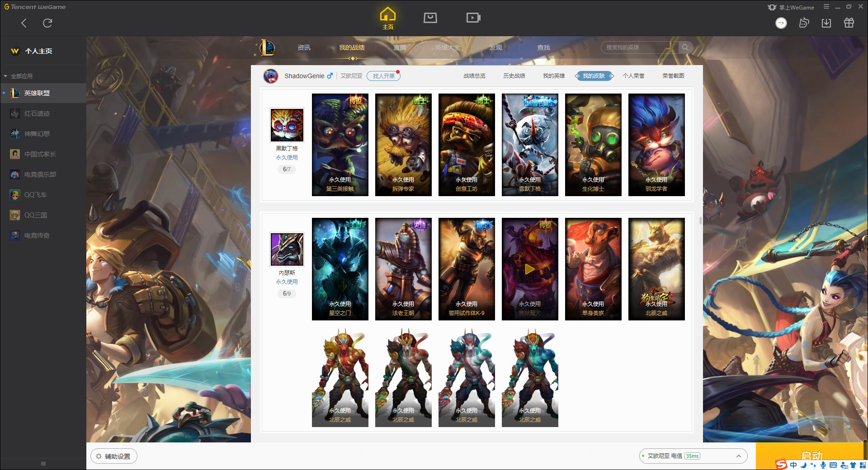The image size is (868, 470).
Task: Collapse the 全部应用 section
Action: pyautogui.click(x=18, y=76)
